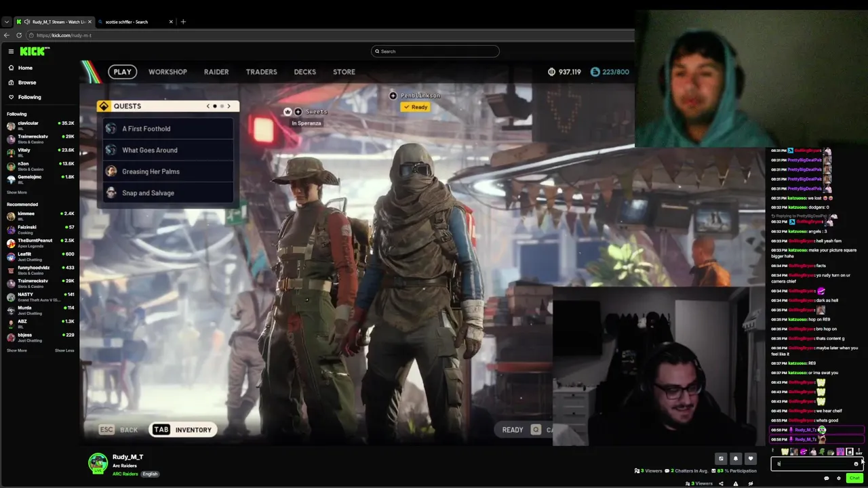868x488 pixels.
Task: Open ABZ recommended channel
Action: [39, 323]
